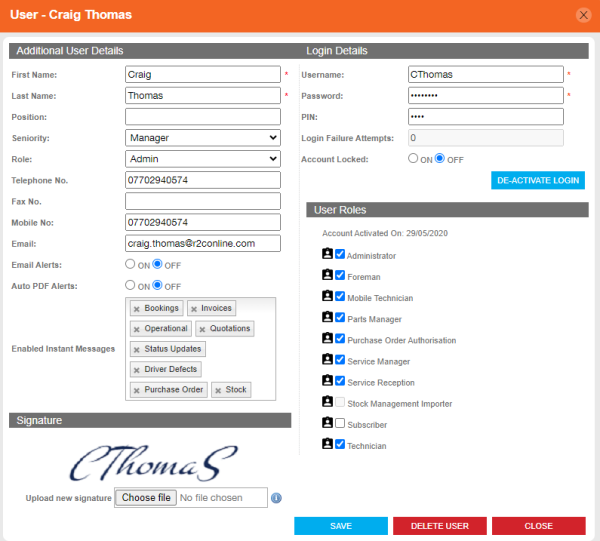Screen dimensions: 600x541
Task: Close the dialog with the header X
Action: pos(583,15)
